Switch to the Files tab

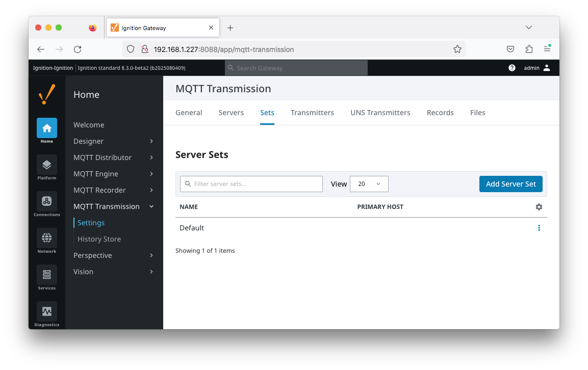click(477, 113)
